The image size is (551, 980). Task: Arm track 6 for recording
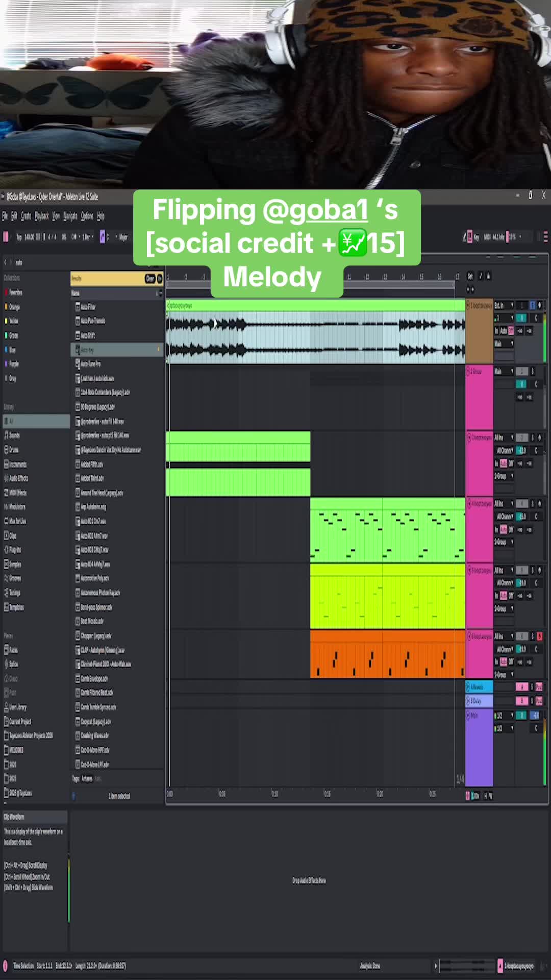(x=540, y=636)
